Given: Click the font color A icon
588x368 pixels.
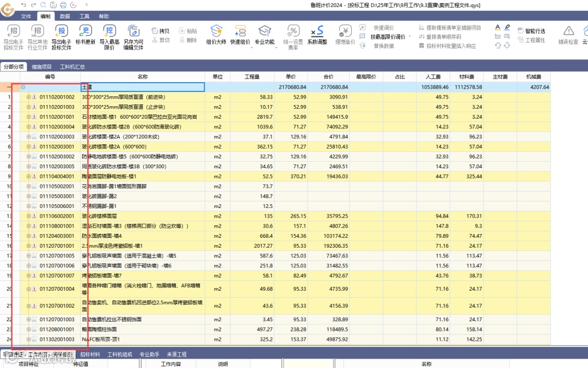Looking at the screenshot, I should coord(498,27).
